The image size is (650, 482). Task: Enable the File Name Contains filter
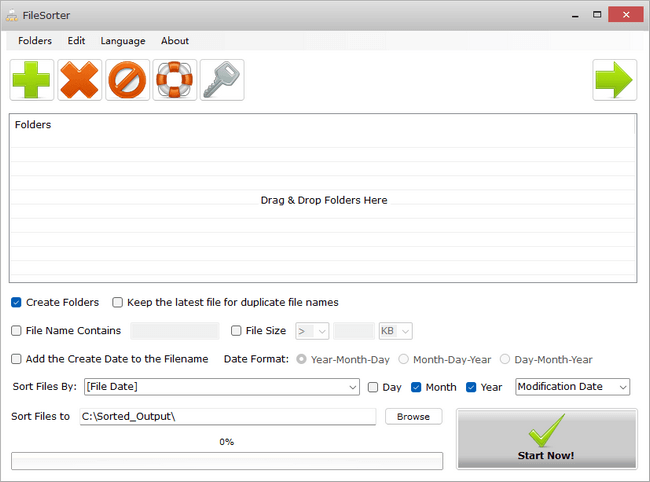coord(16,331)
